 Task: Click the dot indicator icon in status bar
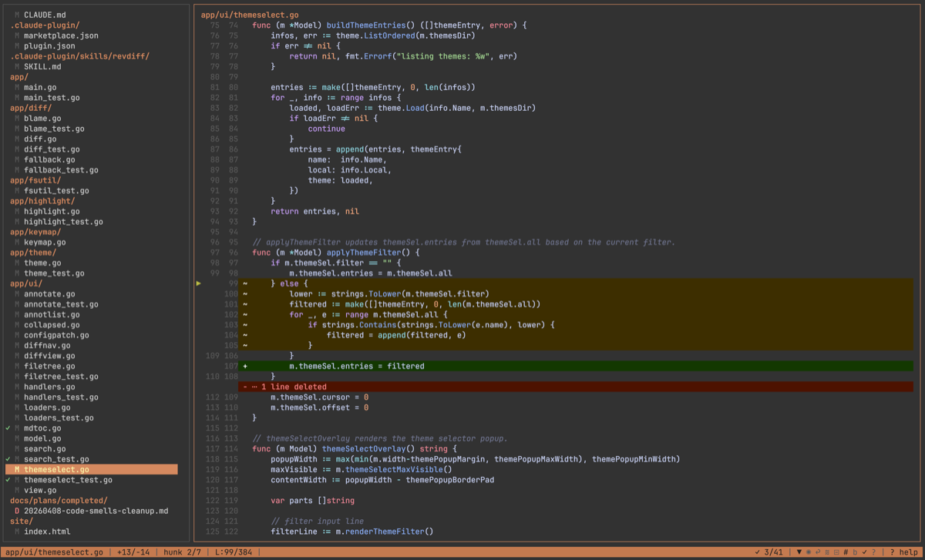coord(809,552)
